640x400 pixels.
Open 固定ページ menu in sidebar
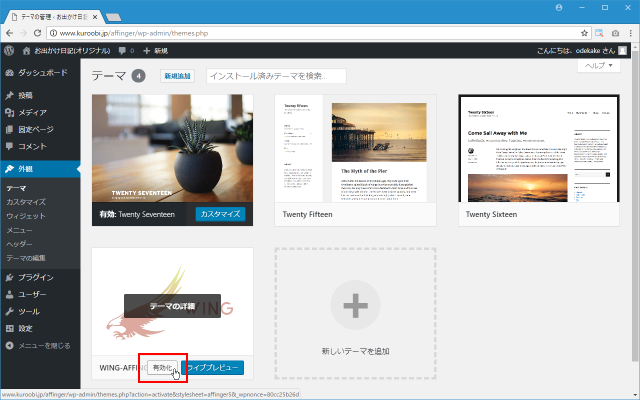(40, 129)
